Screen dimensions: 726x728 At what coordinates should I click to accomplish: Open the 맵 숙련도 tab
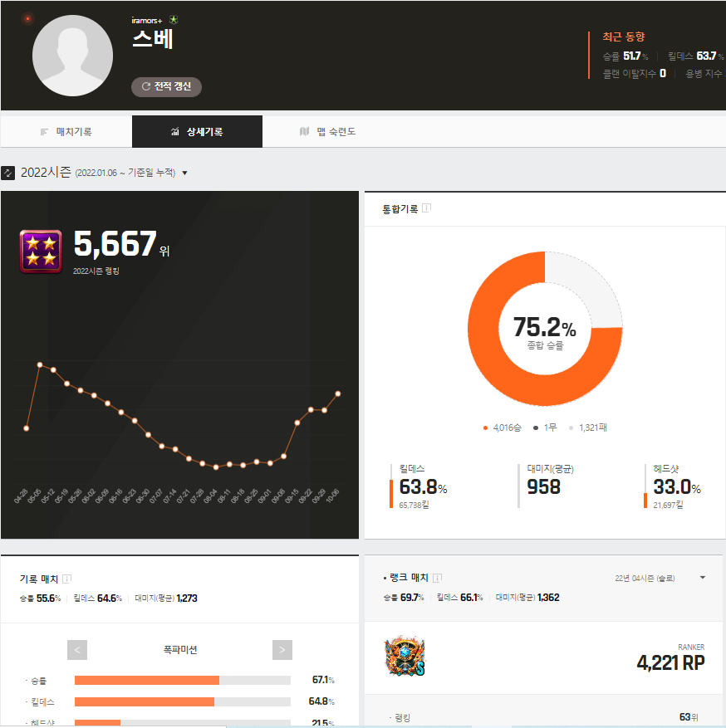(328, 131)
